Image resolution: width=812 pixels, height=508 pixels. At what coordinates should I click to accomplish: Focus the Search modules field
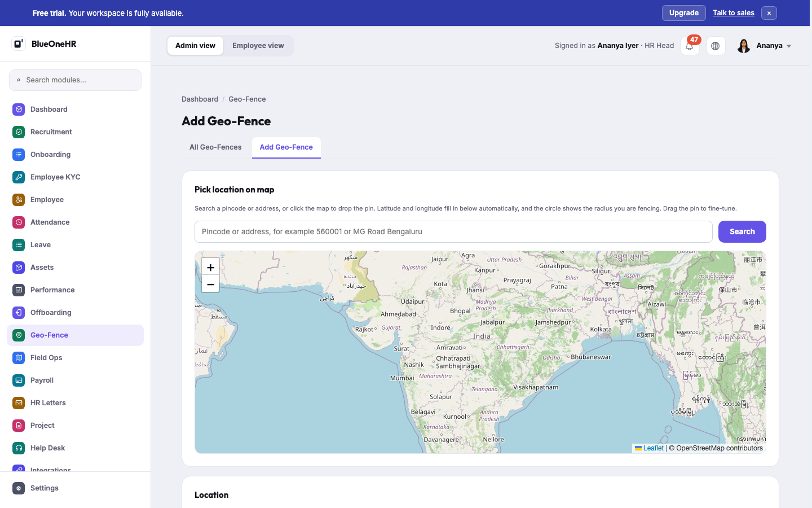(75, 80)
